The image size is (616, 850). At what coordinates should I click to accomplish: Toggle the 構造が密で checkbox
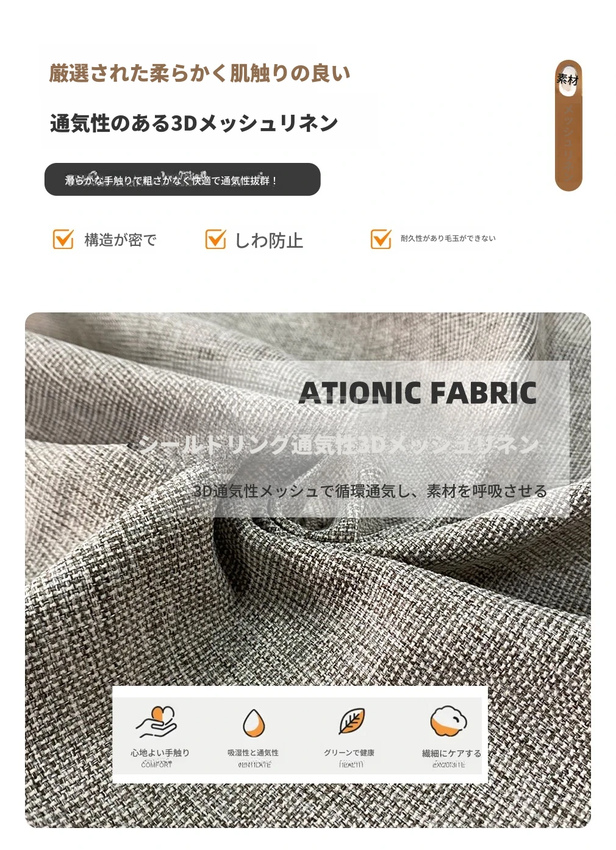click(x=63, y=239)
